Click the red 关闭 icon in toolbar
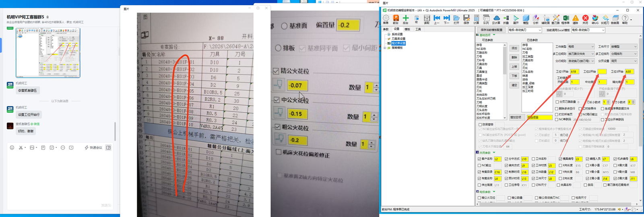644x217 pixels. pos(585,19)
